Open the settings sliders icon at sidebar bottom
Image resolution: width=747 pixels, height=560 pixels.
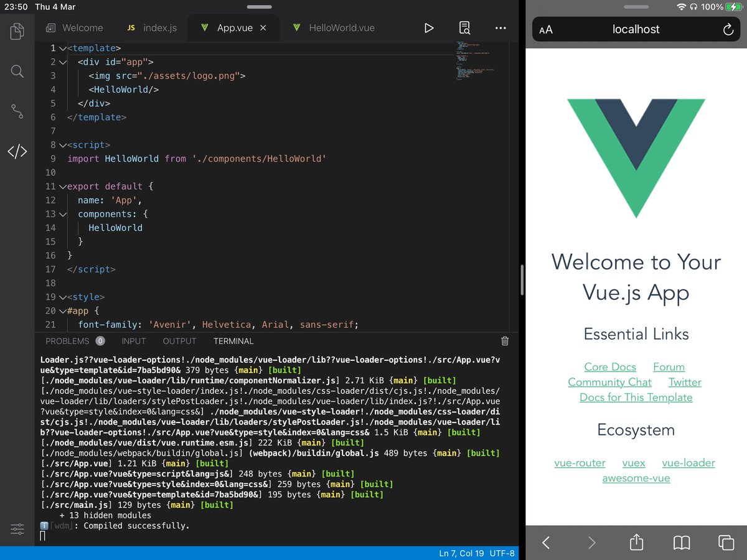click(x=17, y=530)
